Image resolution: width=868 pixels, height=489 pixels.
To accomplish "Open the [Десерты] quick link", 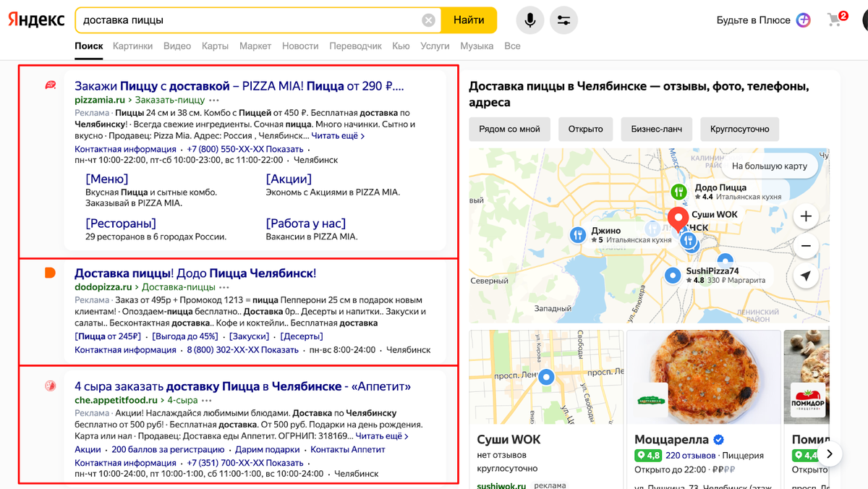I will tap(302, 336).
